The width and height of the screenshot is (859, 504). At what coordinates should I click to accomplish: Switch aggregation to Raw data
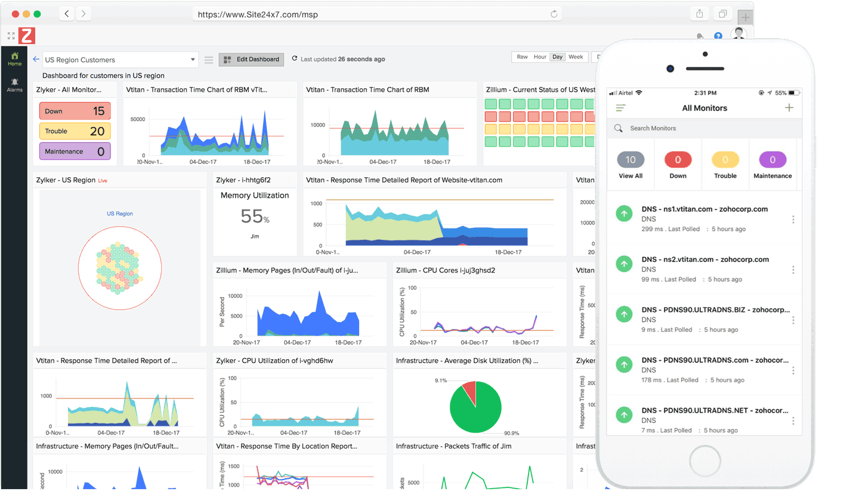point(522,57)
